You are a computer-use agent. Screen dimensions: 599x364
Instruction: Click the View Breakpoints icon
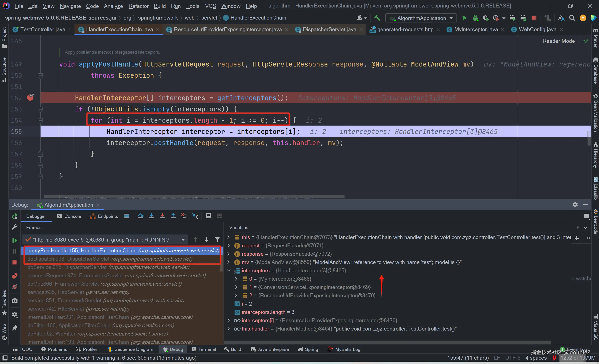click(15, 276)
